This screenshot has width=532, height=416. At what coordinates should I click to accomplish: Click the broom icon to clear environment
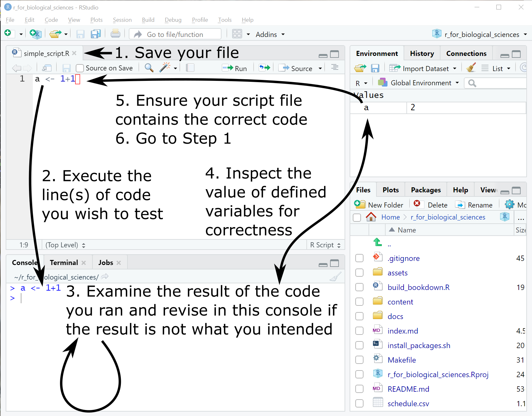pyautogui.click(x=471, y=68)
